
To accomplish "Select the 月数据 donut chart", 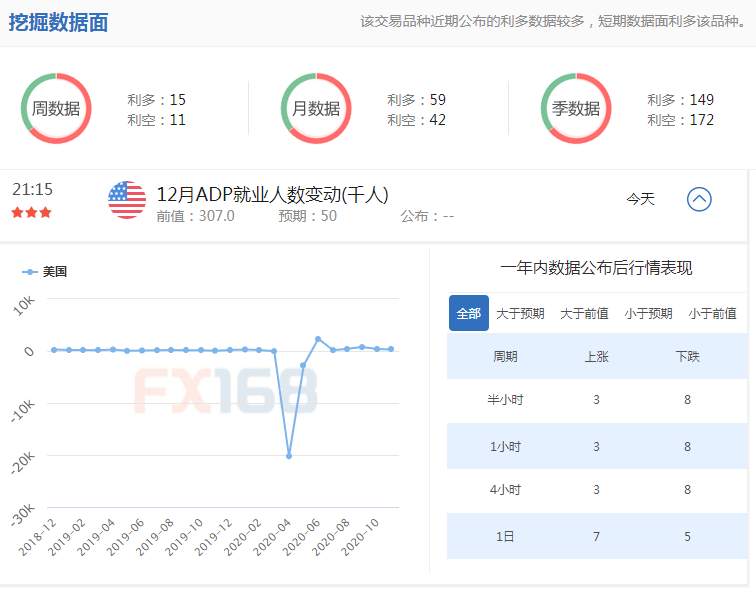I will pos(316,108).
